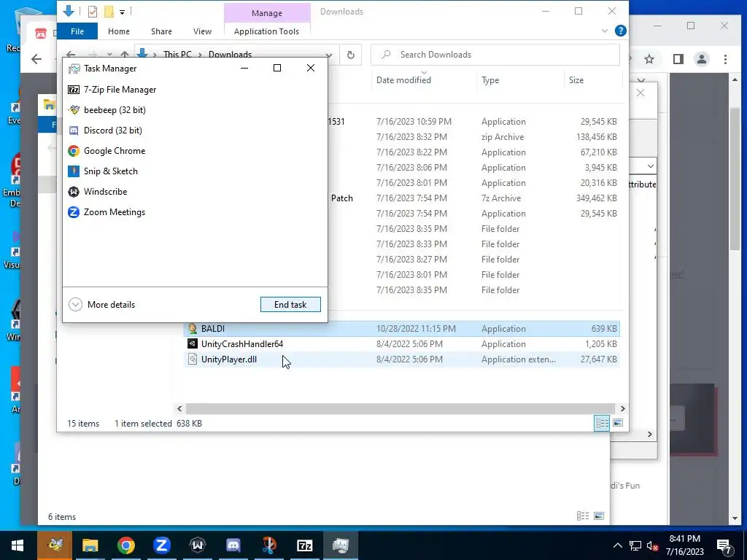Open File Explorer from the taskbar

tap(90, 545)
